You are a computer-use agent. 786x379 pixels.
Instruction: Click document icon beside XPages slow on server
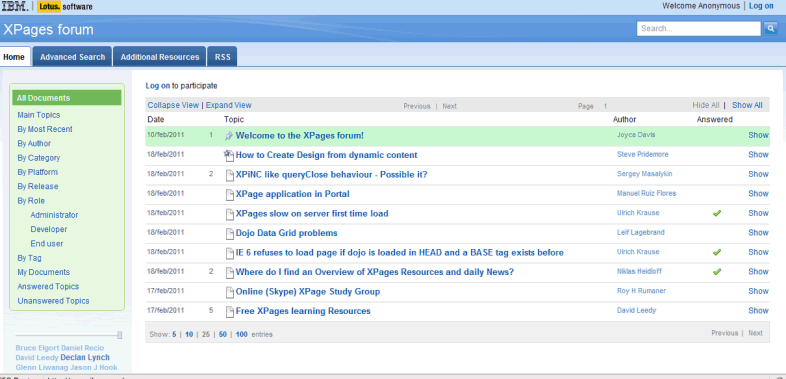point(230,214)
